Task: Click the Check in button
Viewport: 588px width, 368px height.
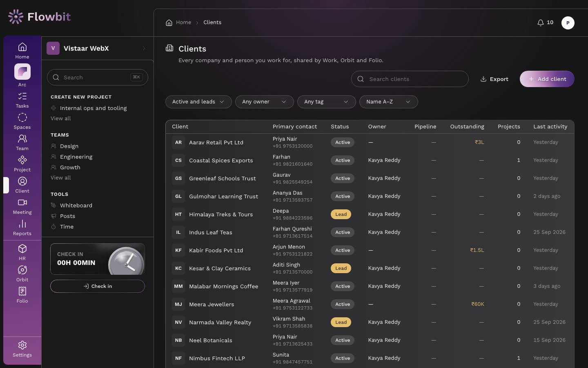Action: (x=98, y=286)
